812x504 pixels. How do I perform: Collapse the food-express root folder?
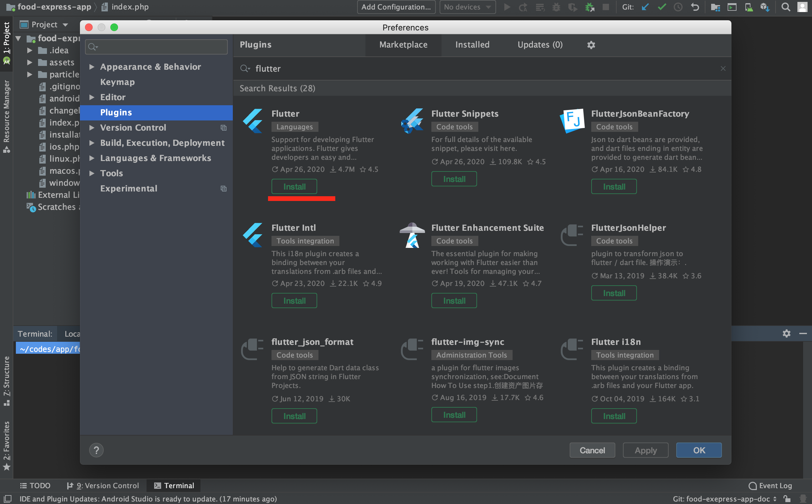[19, 38]
